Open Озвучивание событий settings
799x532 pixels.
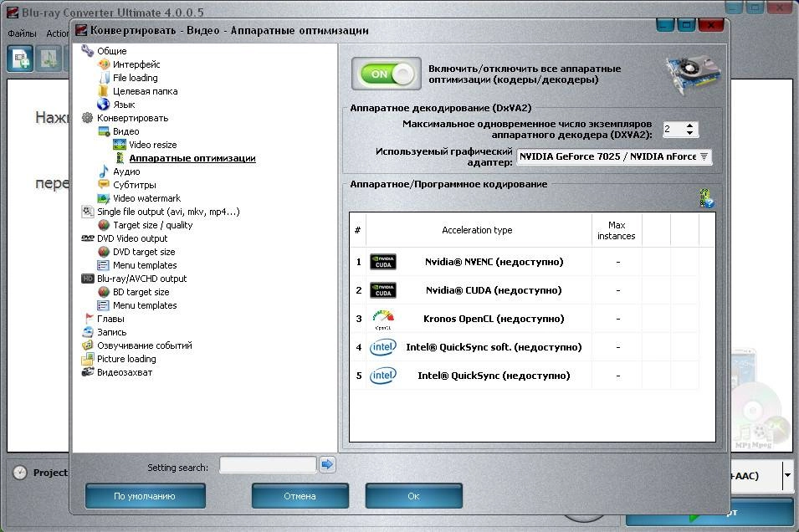pyautogui.click(x=144, y=345)
